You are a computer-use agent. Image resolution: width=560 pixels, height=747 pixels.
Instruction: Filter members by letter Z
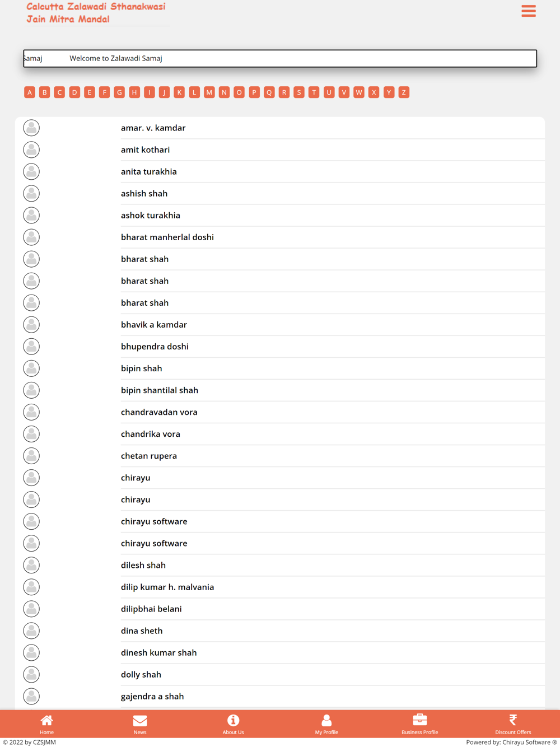(x=404, y=92)
